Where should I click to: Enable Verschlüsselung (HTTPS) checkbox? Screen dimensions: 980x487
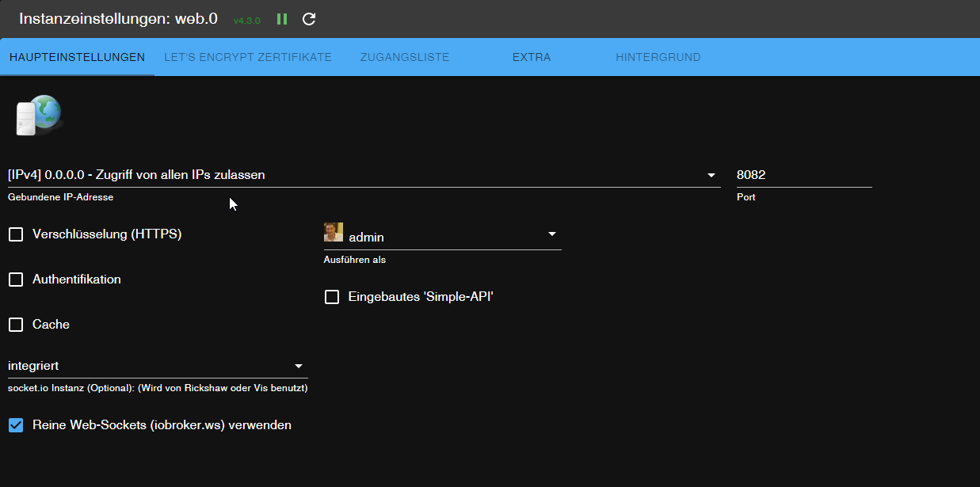pos(16,234)
